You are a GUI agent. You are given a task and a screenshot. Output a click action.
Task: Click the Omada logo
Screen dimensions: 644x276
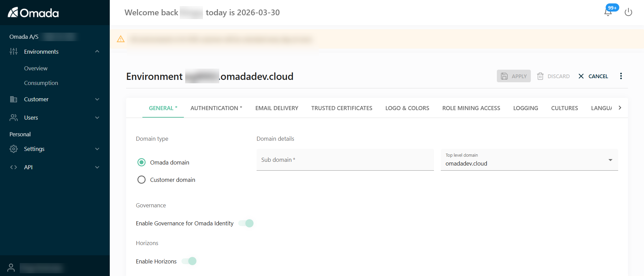click(x=33, y=13)
